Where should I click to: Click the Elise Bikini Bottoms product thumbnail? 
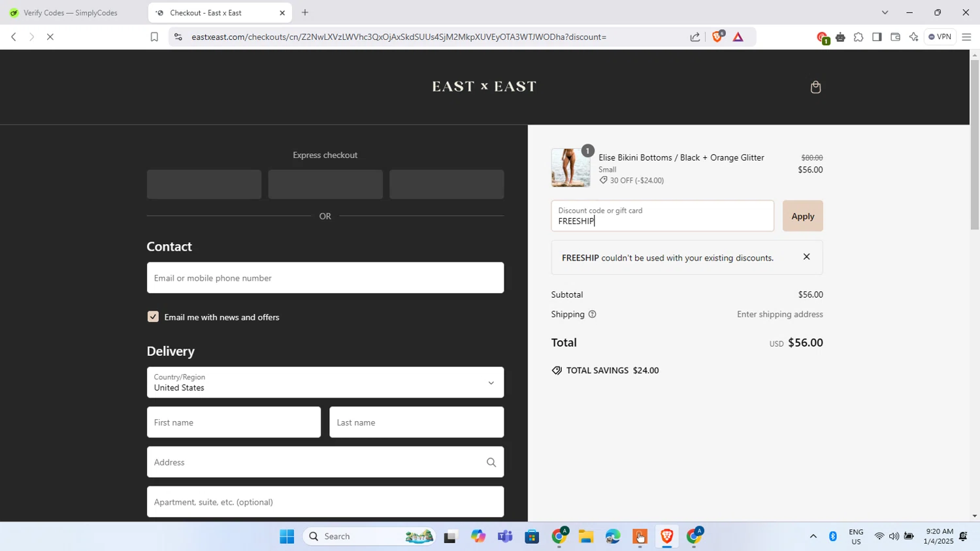570,168
